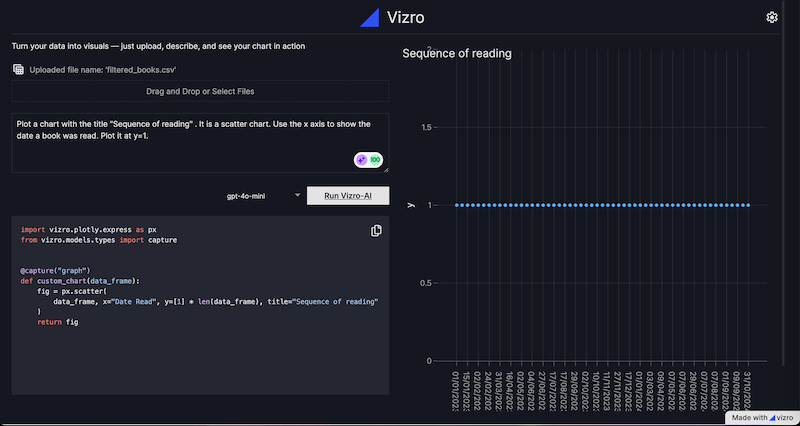Click the blue Vizro logo icon
This screenshot has width=800, height=426.
click(x=370, y=17)
